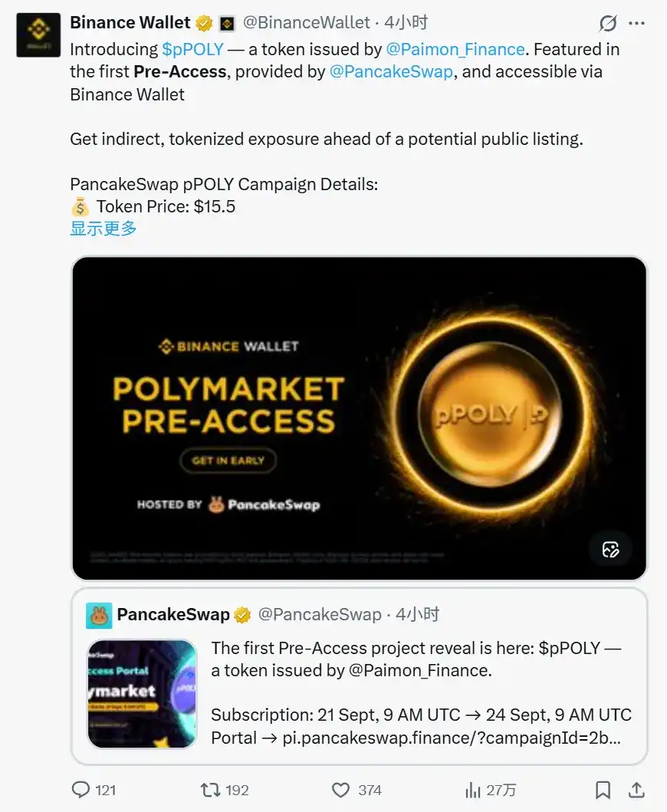Open the three-dot more options menu
This screenshot has height=812, width=667.
(636, 23)
